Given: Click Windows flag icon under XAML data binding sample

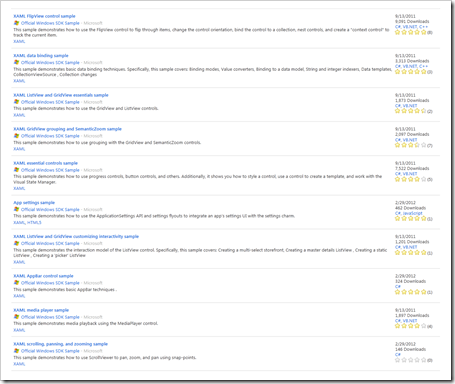Looking at the screenshot, I should [16, 62].
